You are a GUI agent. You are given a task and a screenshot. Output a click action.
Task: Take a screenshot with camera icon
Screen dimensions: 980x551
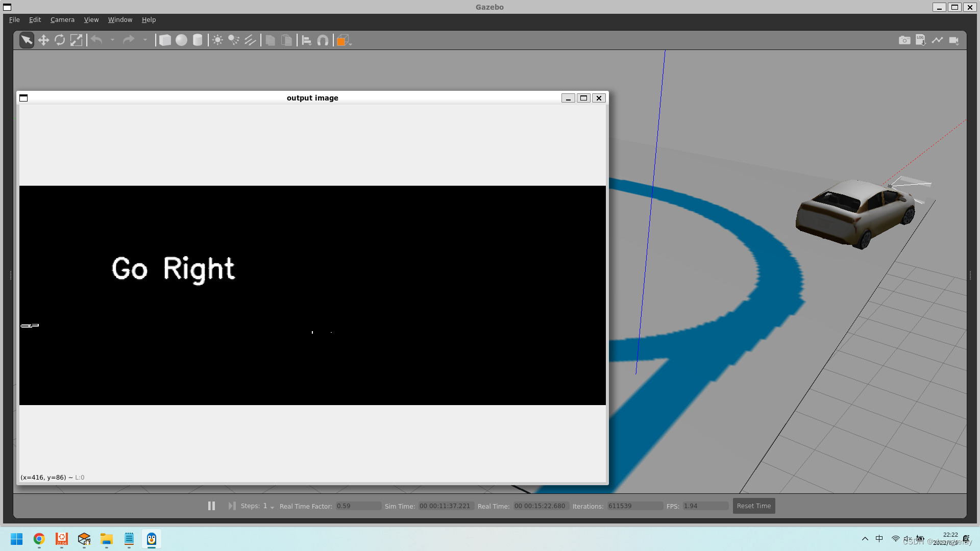904,40
